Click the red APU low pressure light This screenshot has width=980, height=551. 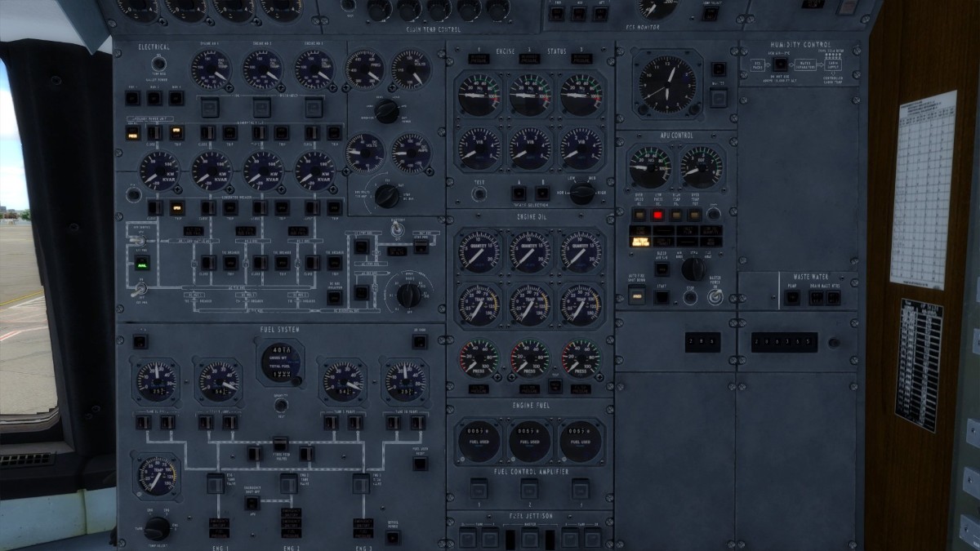click(656, 215)
